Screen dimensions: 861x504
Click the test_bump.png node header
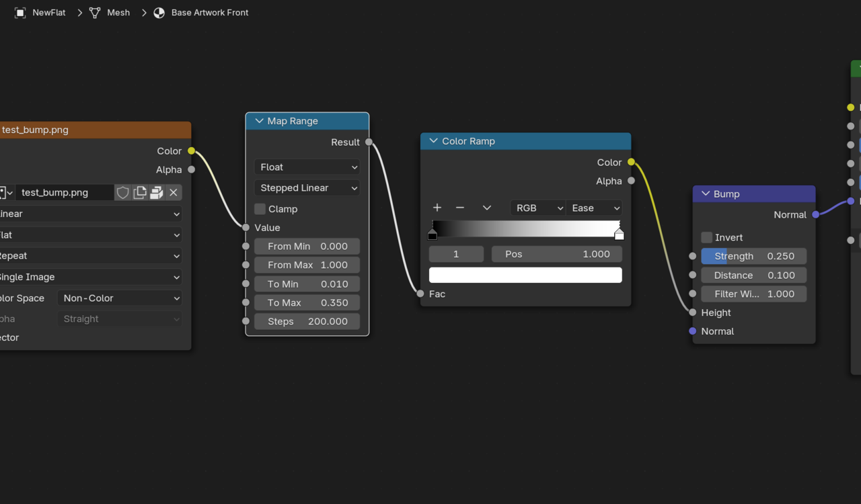tap(95, 130)
